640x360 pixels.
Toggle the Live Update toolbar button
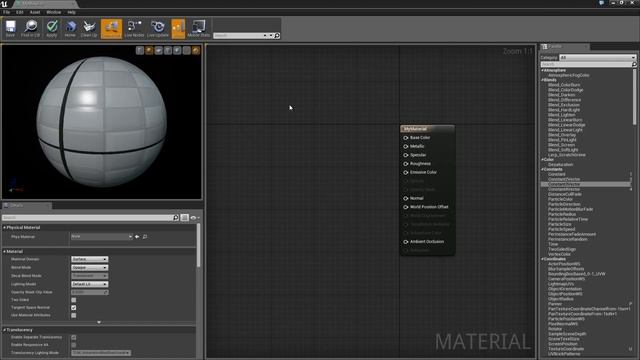(158, 29)
